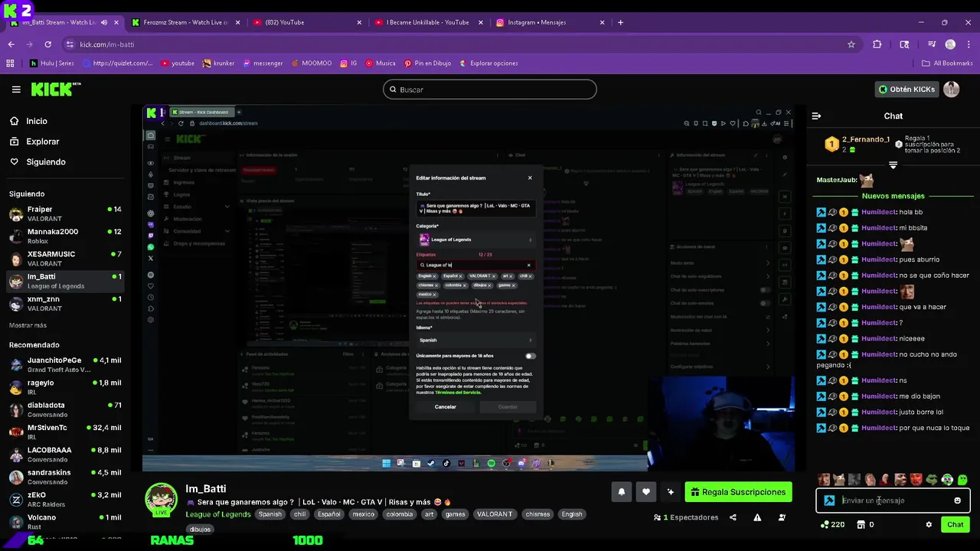Viewport: 980px width, 551px height.
Task: Open Hulu Series bookmark
Action: (x=52, y=64)
